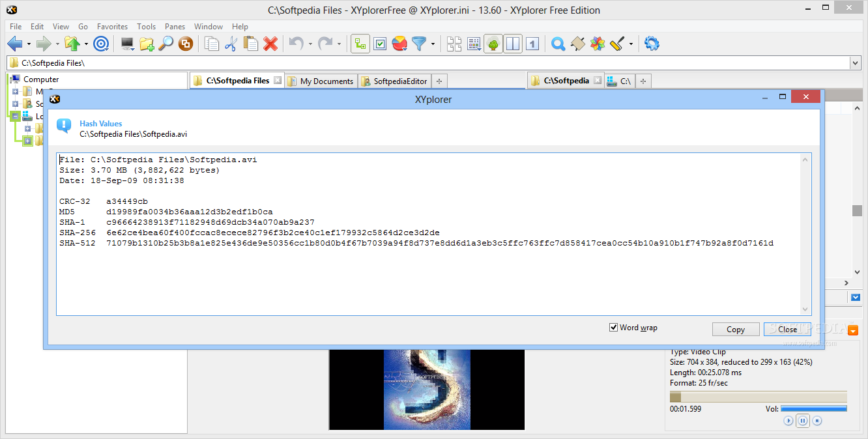Click the orange Softpedia down-arrow button
This screenshot has width=868, height=439.
coord(853,331)
